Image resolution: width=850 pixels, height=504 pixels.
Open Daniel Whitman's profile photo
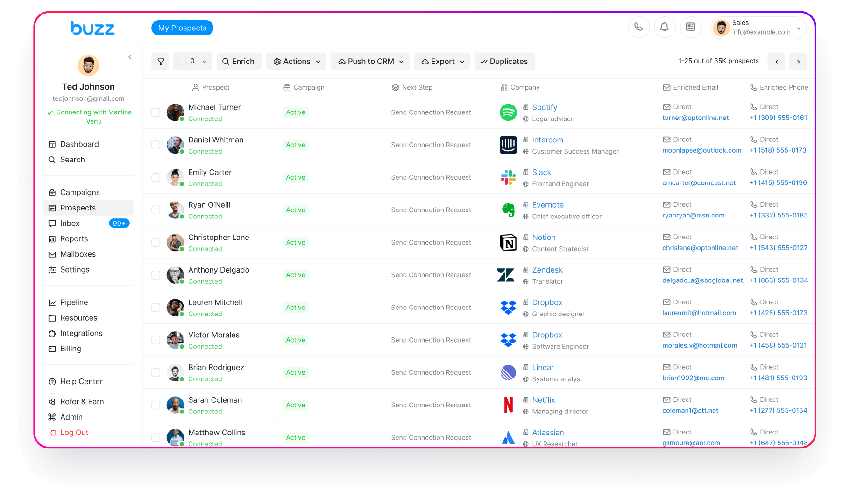[175, 145]
